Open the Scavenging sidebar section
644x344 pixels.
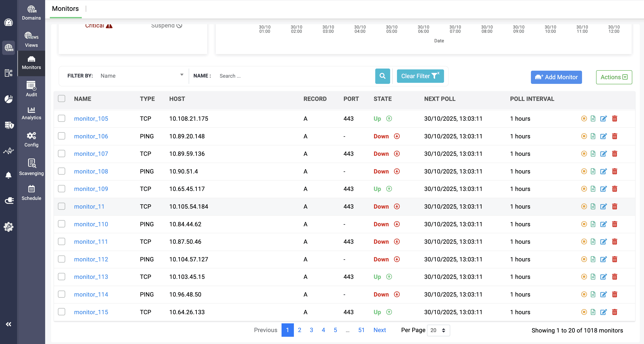click(31, 167)
